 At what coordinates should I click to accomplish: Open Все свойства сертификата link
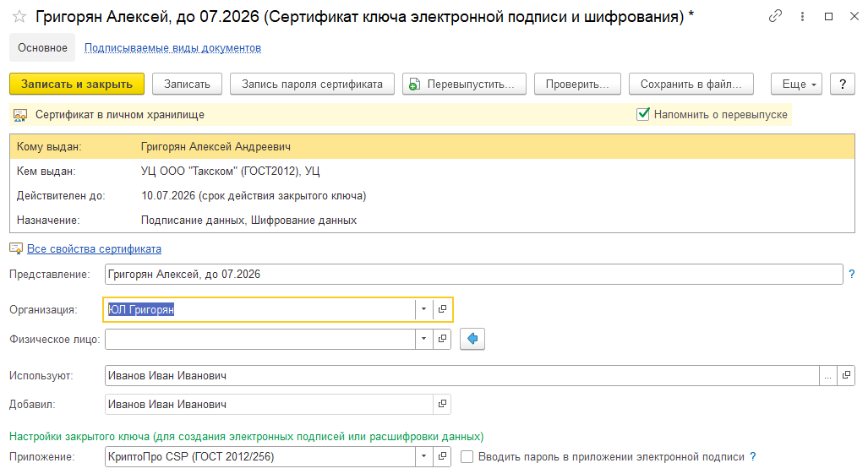click(x=94, y=249)
